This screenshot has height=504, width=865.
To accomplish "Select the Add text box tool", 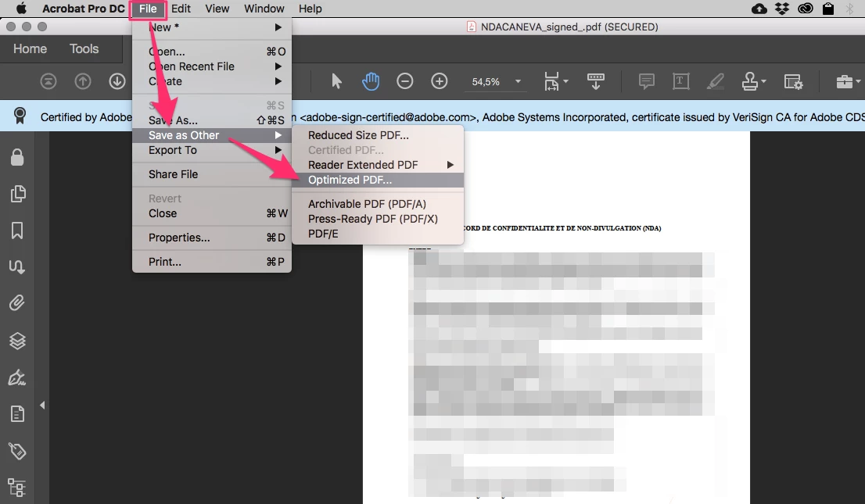I will [x=680, y=81].
